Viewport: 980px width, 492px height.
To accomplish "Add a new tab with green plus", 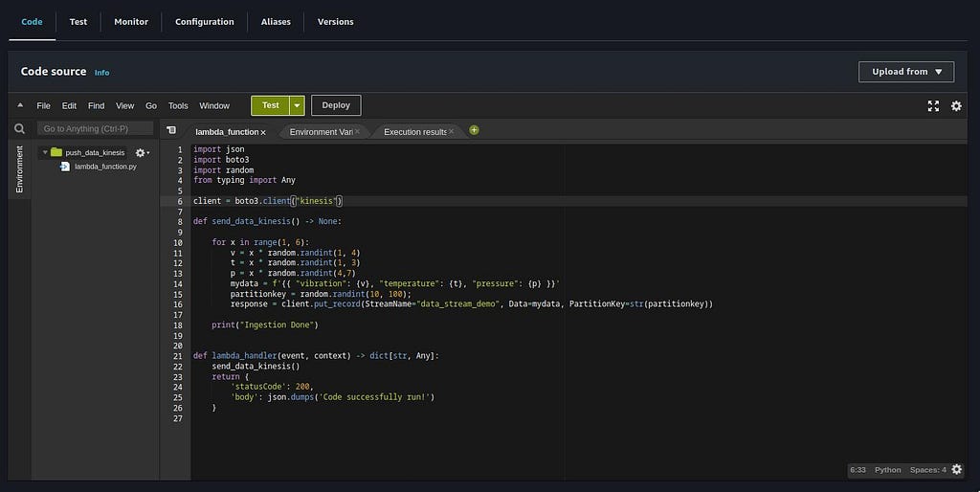I will pyautogui.click(x=474, y=130).
